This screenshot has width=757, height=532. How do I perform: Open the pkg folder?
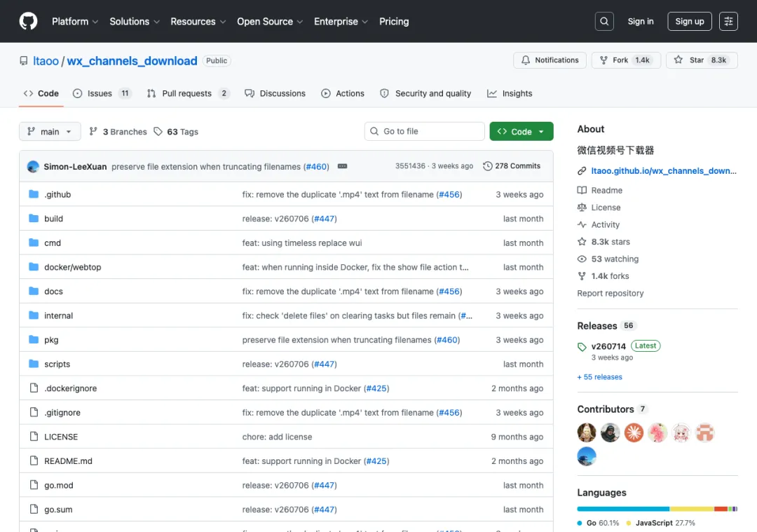click(x=51, y=340)
